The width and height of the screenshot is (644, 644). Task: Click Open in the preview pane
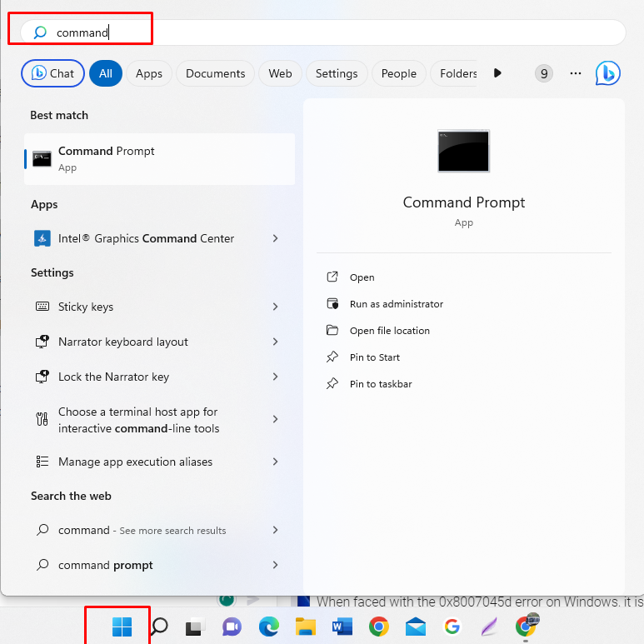pyautogui.click(x=362, y=277)
